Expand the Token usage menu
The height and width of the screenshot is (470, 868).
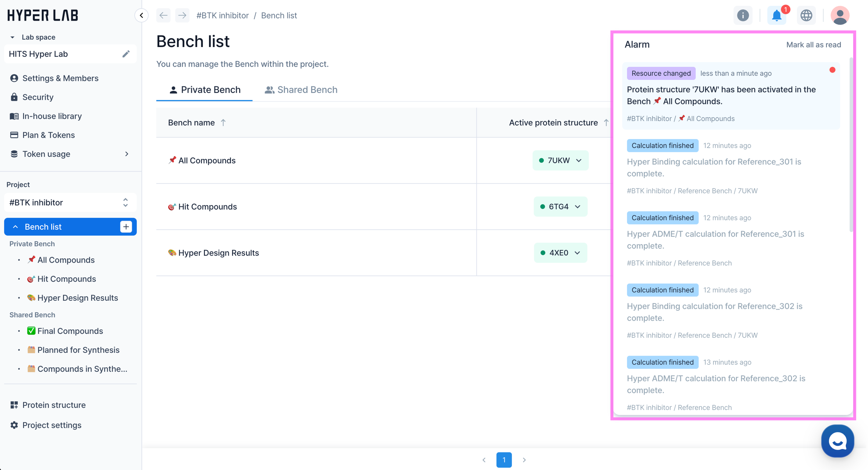coord(127,154)
